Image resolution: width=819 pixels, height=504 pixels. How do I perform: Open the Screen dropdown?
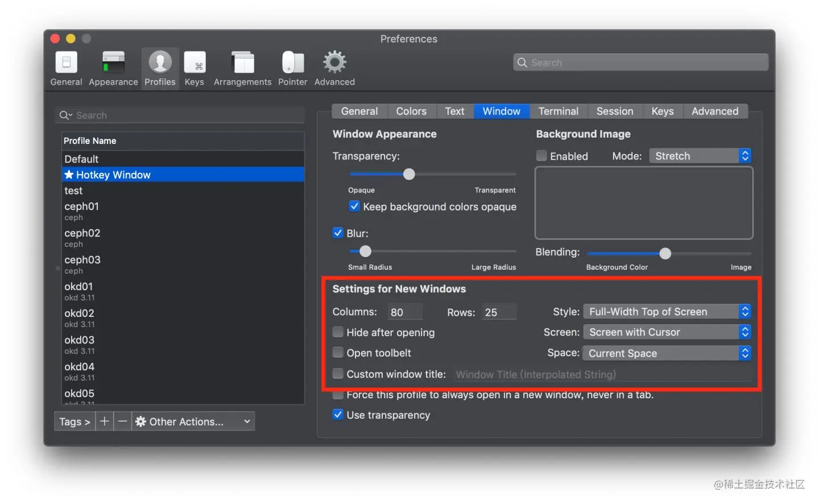(x=667, y=332)
